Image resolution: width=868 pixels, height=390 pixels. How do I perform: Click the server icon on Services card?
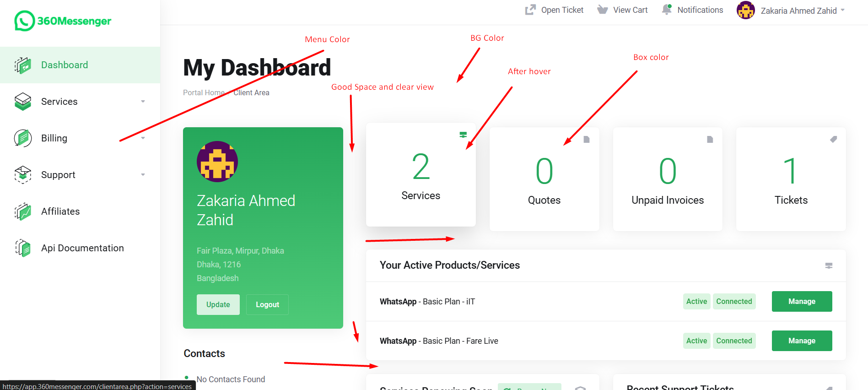tap(463, 135)
